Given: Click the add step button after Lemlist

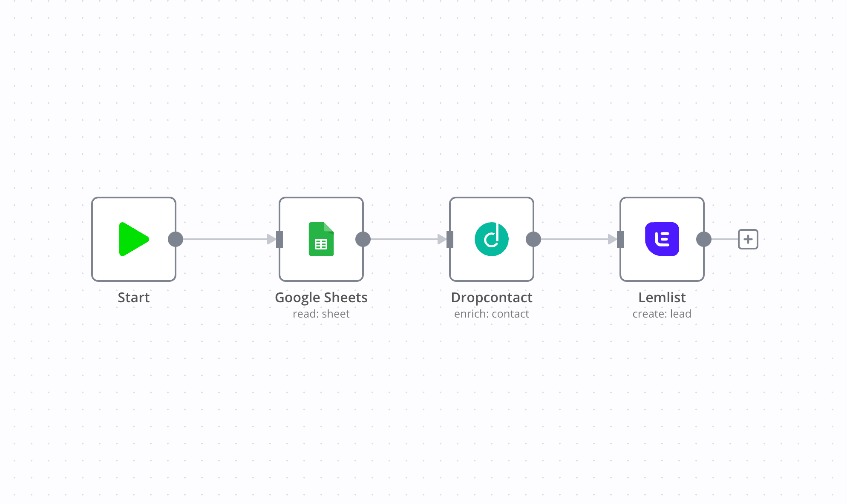Looking at the screenshot, I should coord(749,239).
